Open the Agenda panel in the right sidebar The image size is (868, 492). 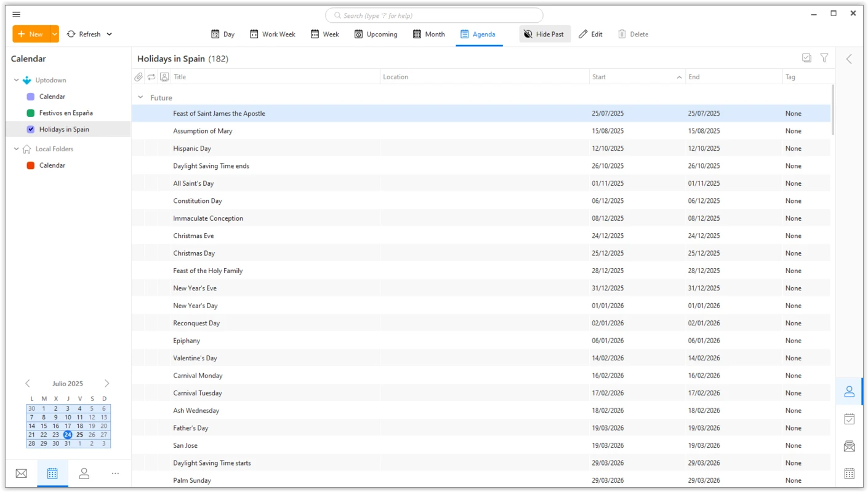(849, 473)
